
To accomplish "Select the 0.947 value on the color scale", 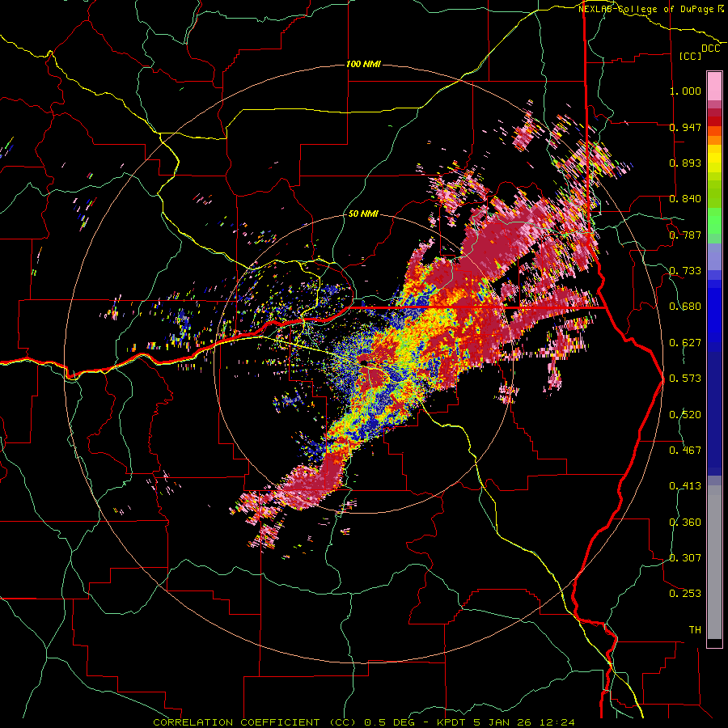I will (685, 127).
